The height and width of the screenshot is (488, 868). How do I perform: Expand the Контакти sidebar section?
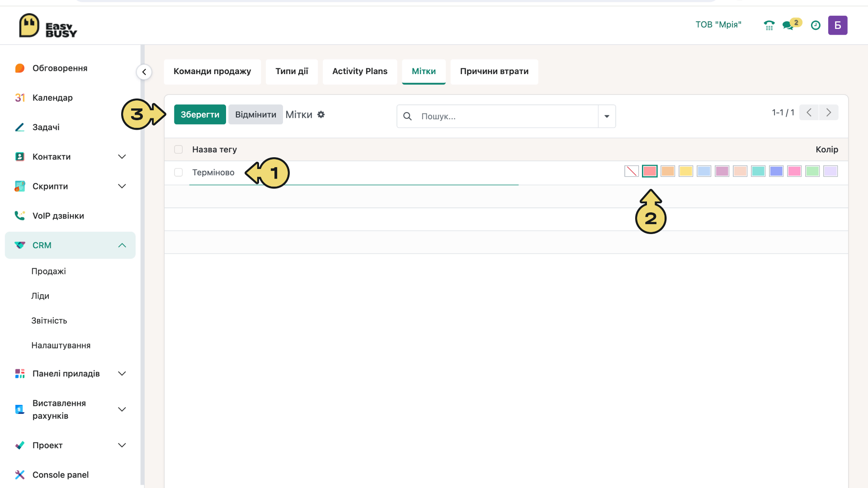coord(122,157)
